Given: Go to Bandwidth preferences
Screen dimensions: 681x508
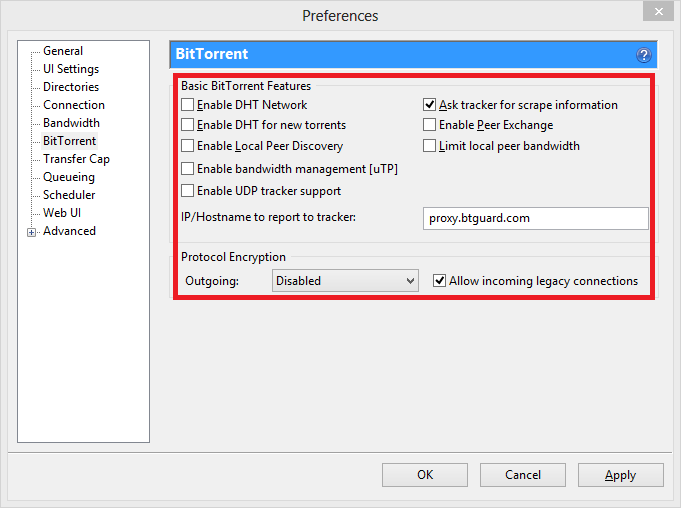Looking at the screenshot, I should tap(71, 123).
